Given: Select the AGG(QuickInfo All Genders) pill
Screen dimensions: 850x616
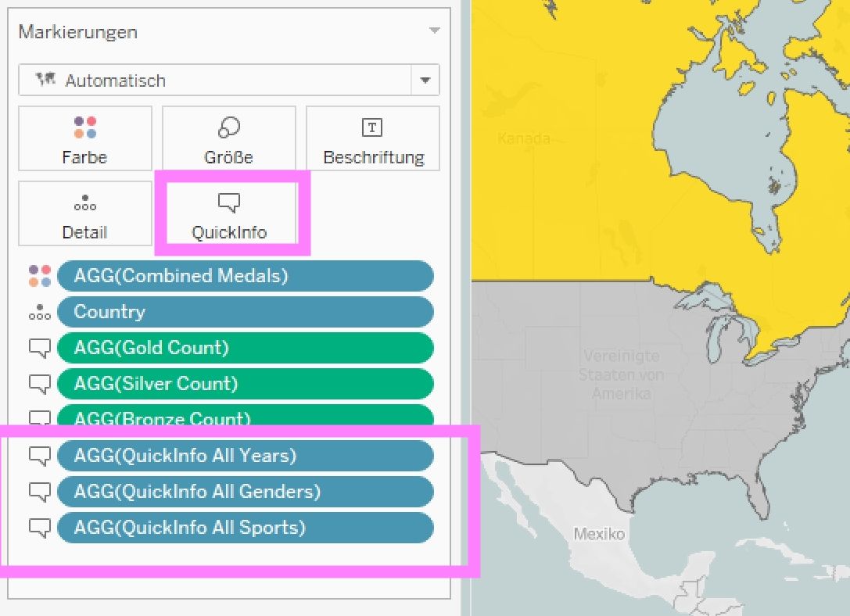Looking at the screenshot, I should [245, 492].
